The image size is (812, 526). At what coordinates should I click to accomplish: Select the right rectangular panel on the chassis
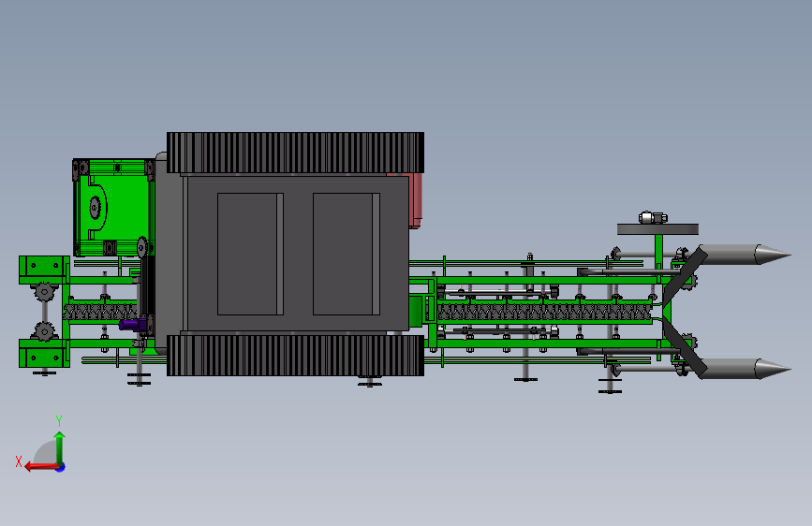tap(346, 254)
